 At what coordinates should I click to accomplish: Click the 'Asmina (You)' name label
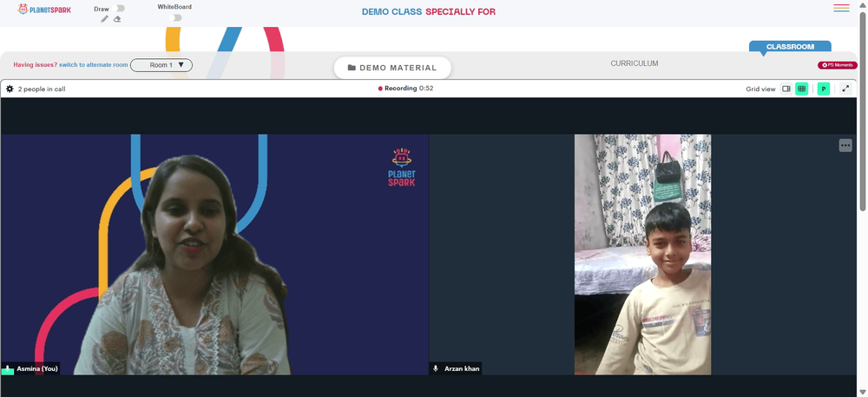(x=37, y=368)
